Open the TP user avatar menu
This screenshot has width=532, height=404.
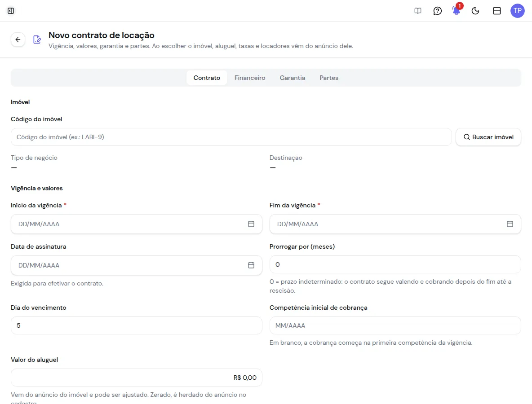[x=518, y=11]
